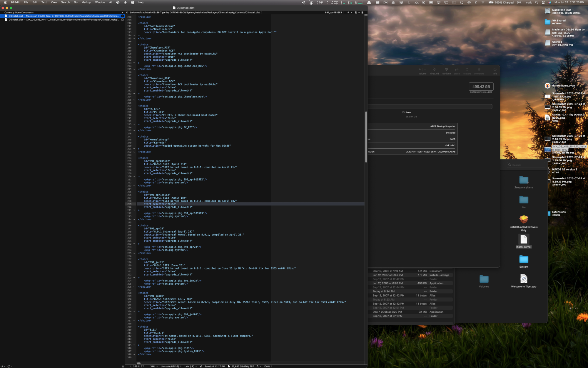Click the magnifier icon in the status bar
The height and width of the screenshot is (368, 588).
click(258, 366)
